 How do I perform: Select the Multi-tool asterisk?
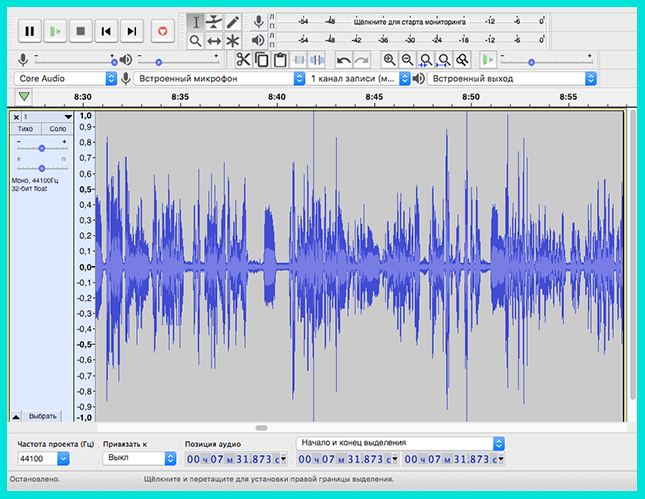tap(232, 41)
